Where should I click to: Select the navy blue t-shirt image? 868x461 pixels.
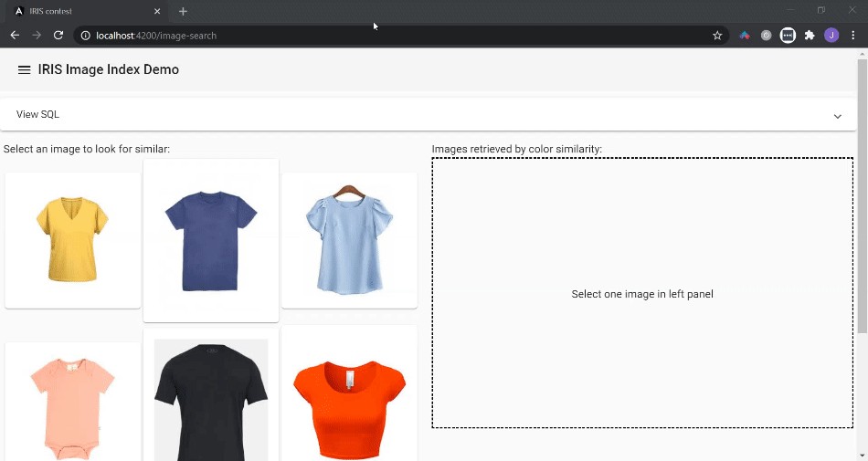click(211, 241)
